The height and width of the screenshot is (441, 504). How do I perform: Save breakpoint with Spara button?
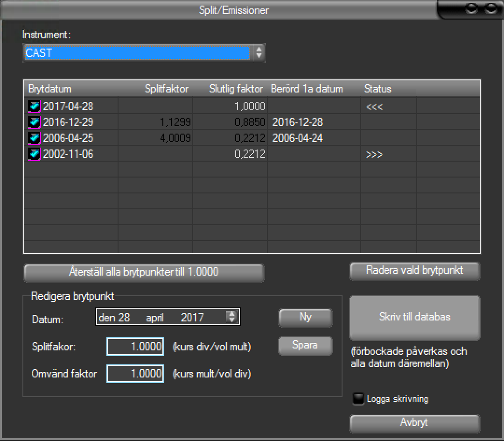click(x=305, y=346)
